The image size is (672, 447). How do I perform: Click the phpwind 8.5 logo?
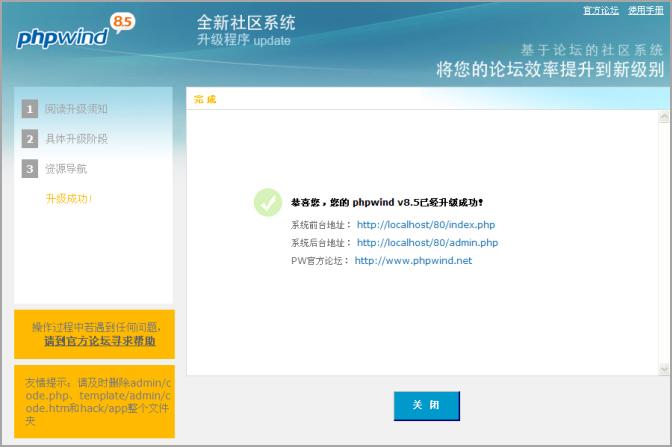[x=76, y=31]
